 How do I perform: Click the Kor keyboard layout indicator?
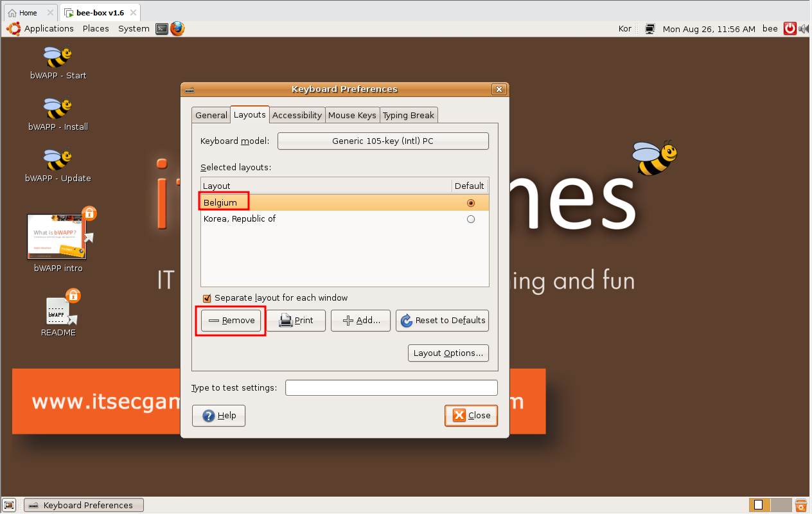coord(624,29)
